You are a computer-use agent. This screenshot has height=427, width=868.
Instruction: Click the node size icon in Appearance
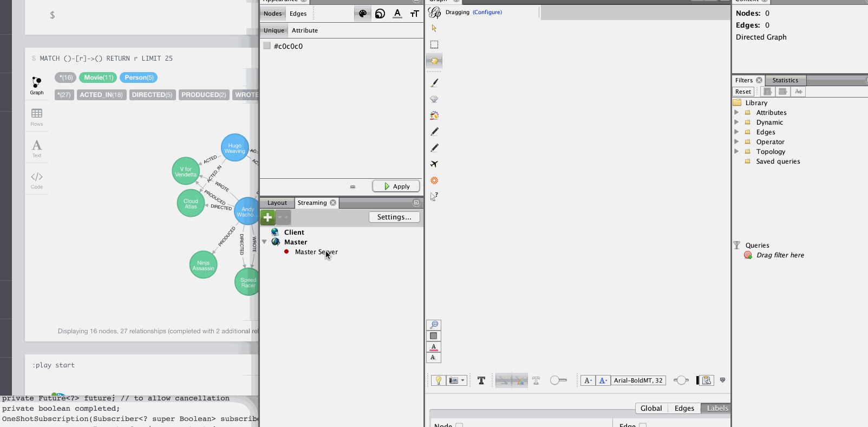coord(380,14)
